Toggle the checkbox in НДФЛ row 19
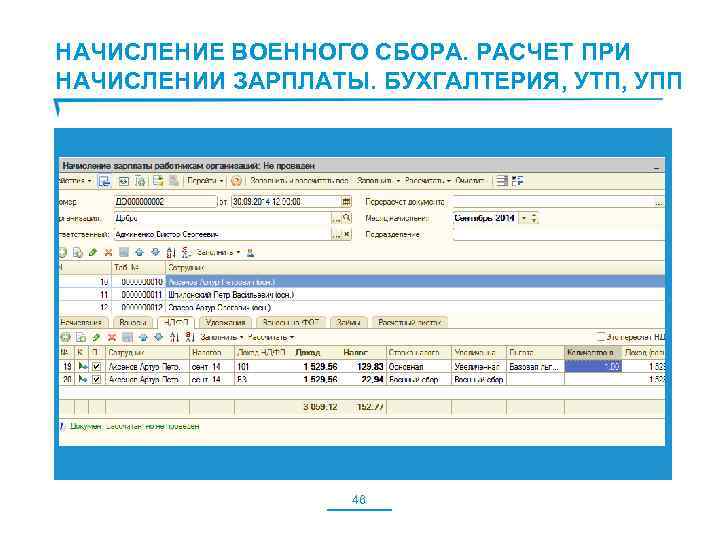This screenshot has height=540, width=720. tap(96, 366)
